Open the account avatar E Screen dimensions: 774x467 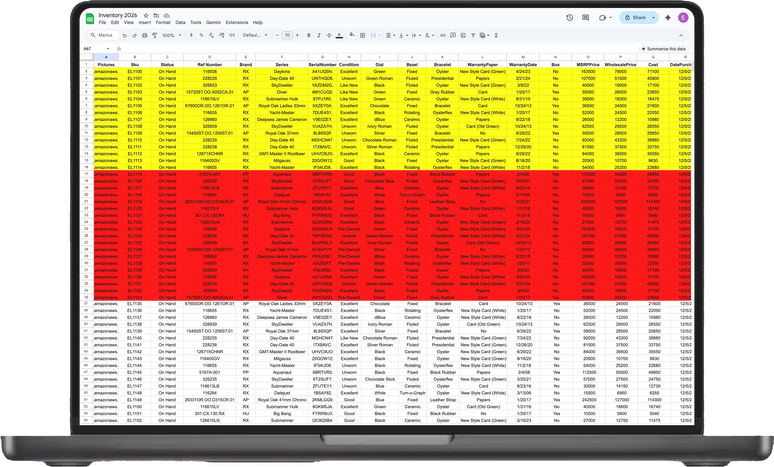683,17
